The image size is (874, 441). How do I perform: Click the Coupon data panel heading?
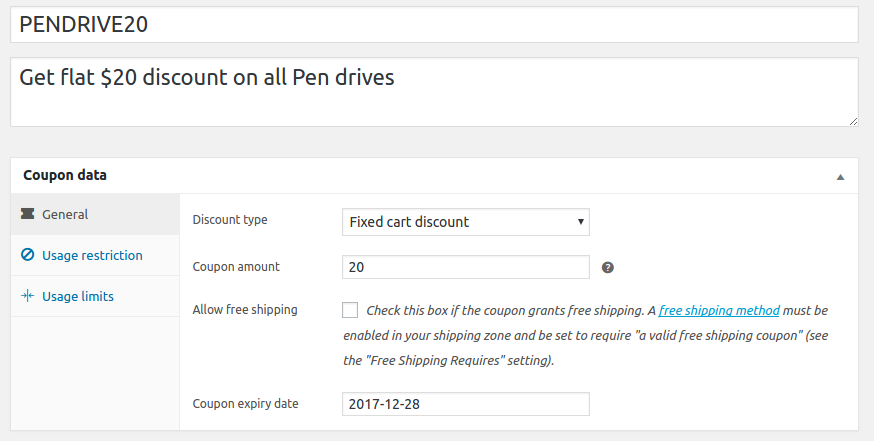pos(65,175)
